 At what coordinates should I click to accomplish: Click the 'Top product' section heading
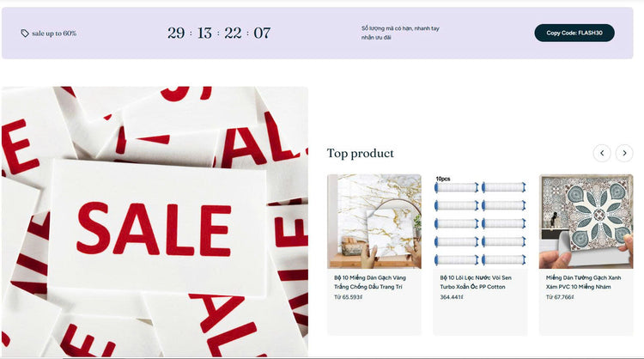coord(360,153)
